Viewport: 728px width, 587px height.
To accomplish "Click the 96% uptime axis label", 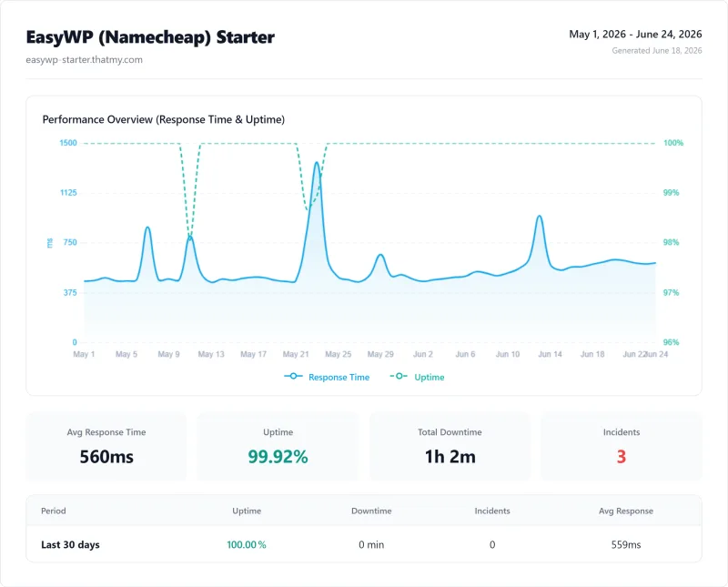I will pos(671,342).
